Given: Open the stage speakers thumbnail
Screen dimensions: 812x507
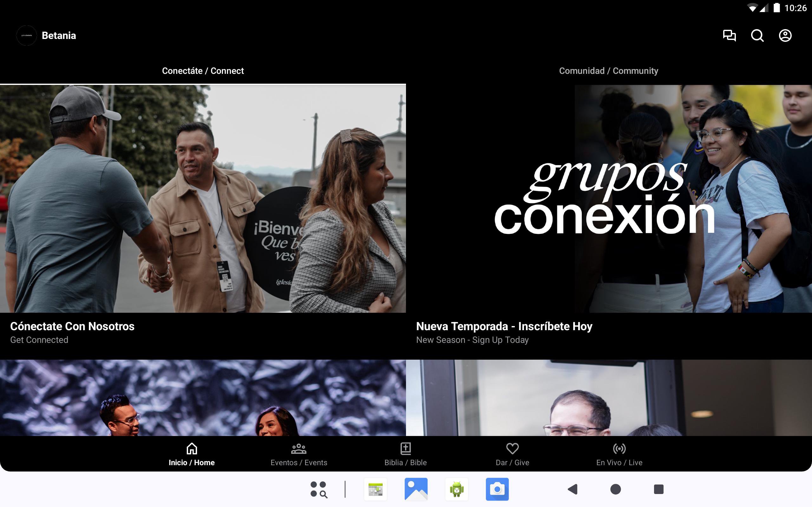Looking at the screenshot, I should point(203,398).
